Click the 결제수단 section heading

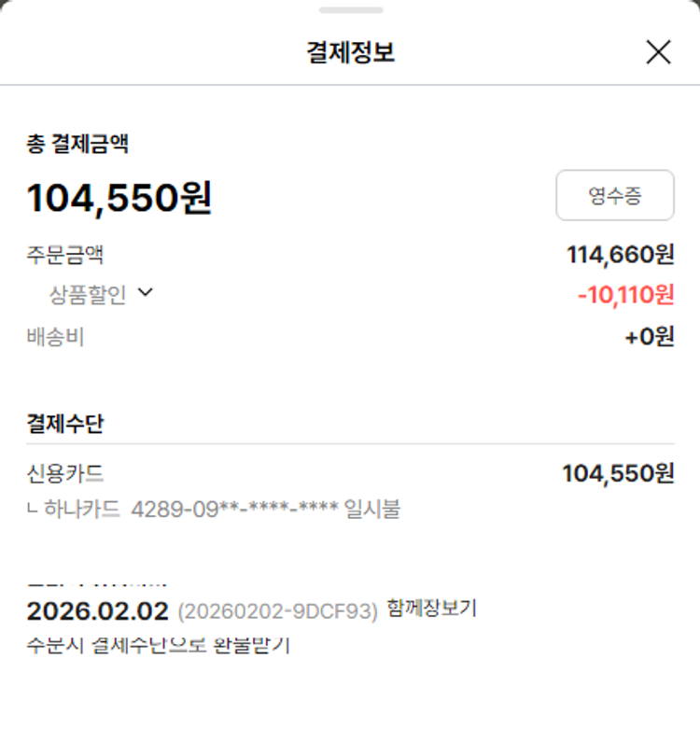pyautogui.click(x=65, y=424)
